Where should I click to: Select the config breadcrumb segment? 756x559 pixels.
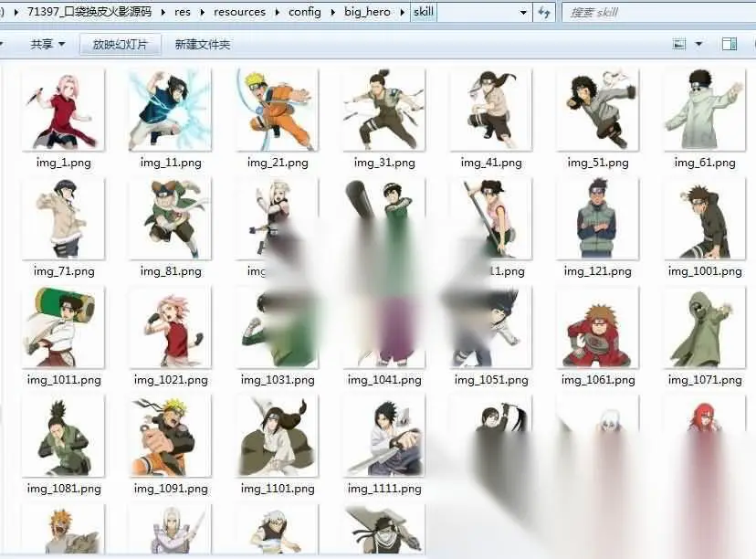coord(305,12)
